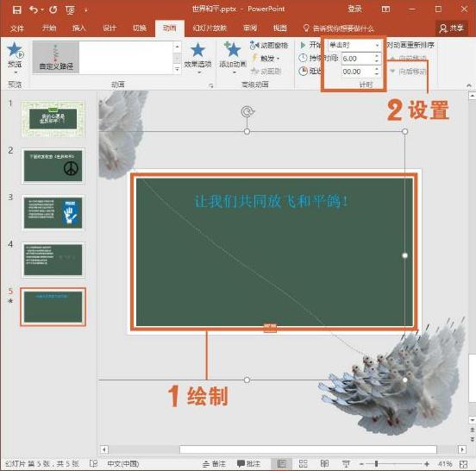Decrease the delay with down stepper
The width and height of the screenshot is (476, 471).
click(x=377, y=74)
